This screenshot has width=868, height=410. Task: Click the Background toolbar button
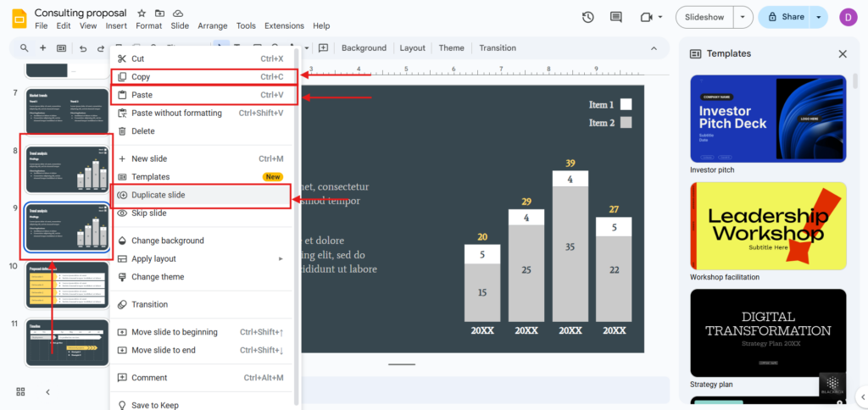364,48
